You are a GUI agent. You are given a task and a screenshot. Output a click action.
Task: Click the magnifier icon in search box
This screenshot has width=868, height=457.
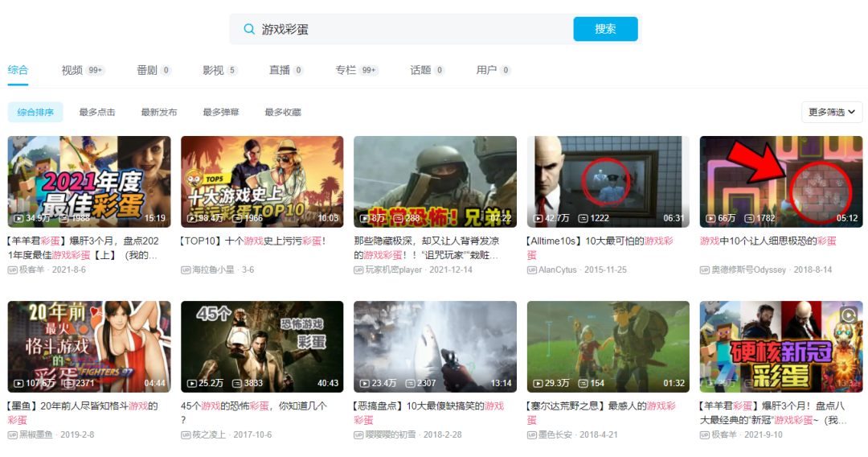pos(249,29)
